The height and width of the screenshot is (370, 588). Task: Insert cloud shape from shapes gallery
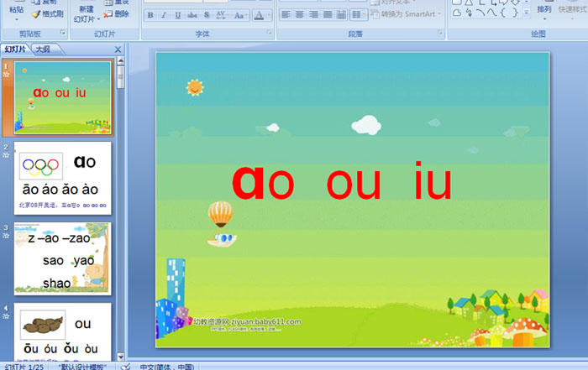coord(457,13)
